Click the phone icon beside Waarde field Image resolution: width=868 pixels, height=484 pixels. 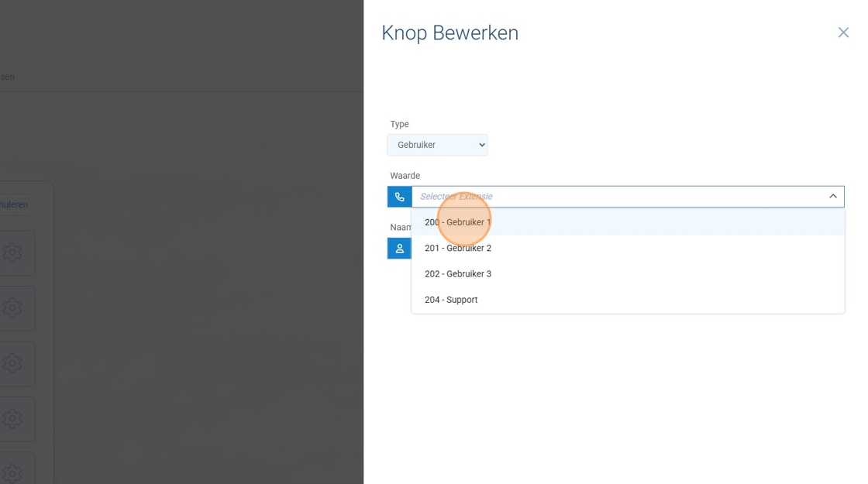point(399,197)
